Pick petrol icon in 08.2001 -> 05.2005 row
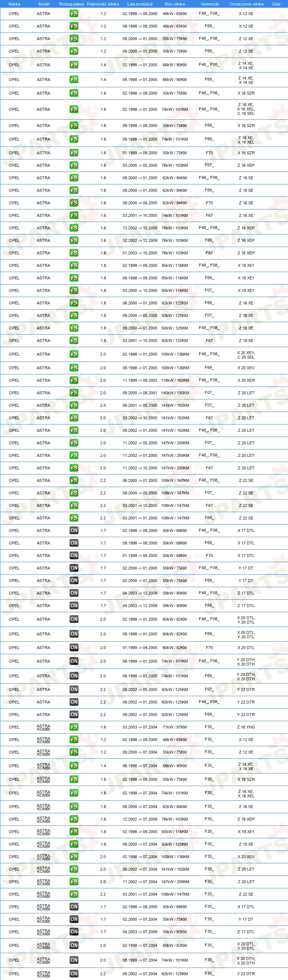This screenshot has height=980, width=288. coord(74,405)
